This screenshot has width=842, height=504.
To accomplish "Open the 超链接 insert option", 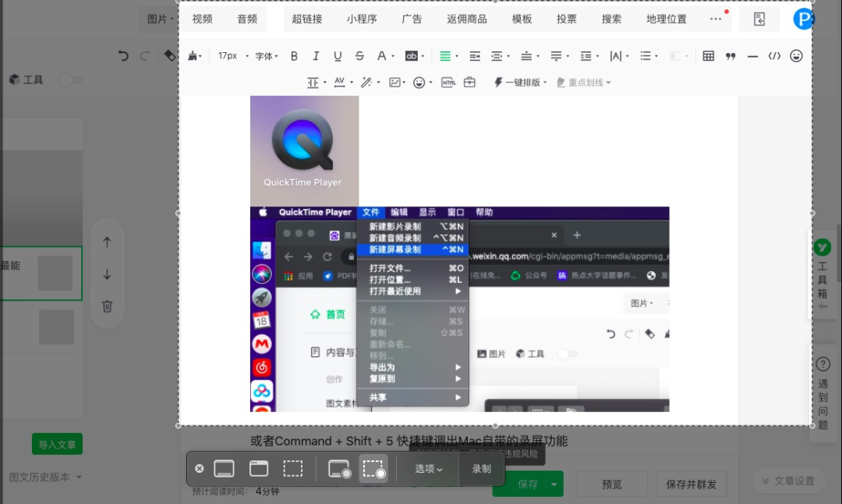I will click(x=306, y=19).
